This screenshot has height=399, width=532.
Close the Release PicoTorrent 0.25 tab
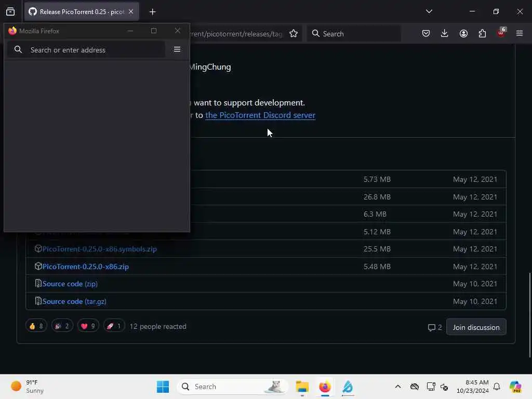pos(131,12)
